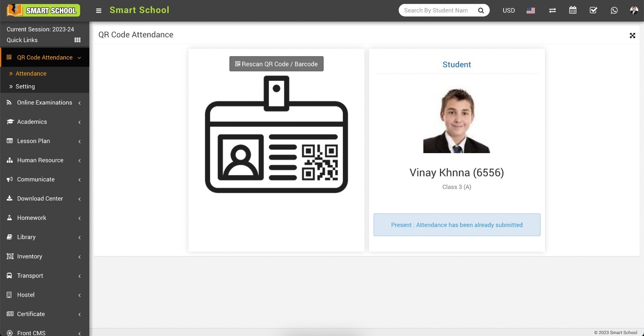Image resolution: width=644 pixels, height=336 pixels.
Task: Select the US flag language icon
Action: tap(531, 10)
